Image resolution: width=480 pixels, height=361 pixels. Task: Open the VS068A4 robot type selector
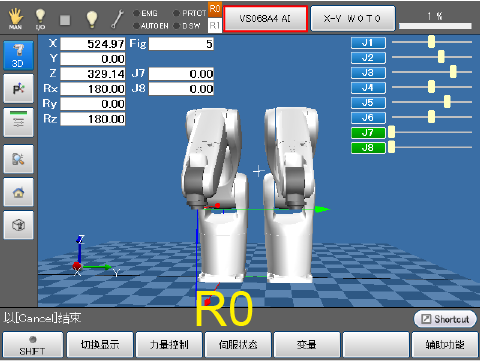click(x=265, y=19)
